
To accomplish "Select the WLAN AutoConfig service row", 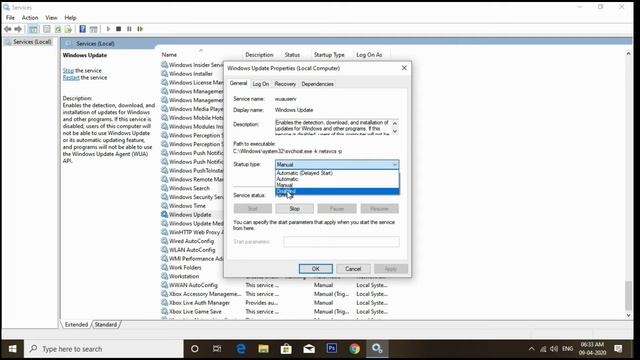I will 192,250.
